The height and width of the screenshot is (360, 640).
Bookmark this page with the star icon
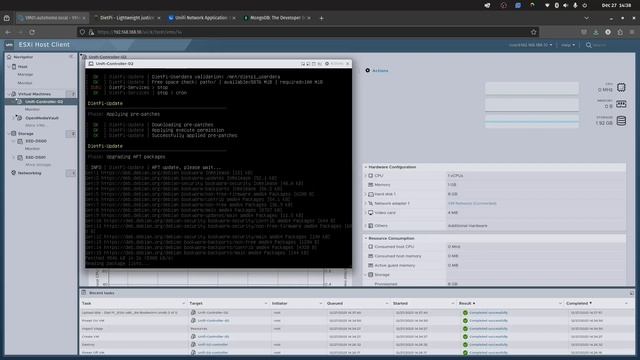(533, 32)
